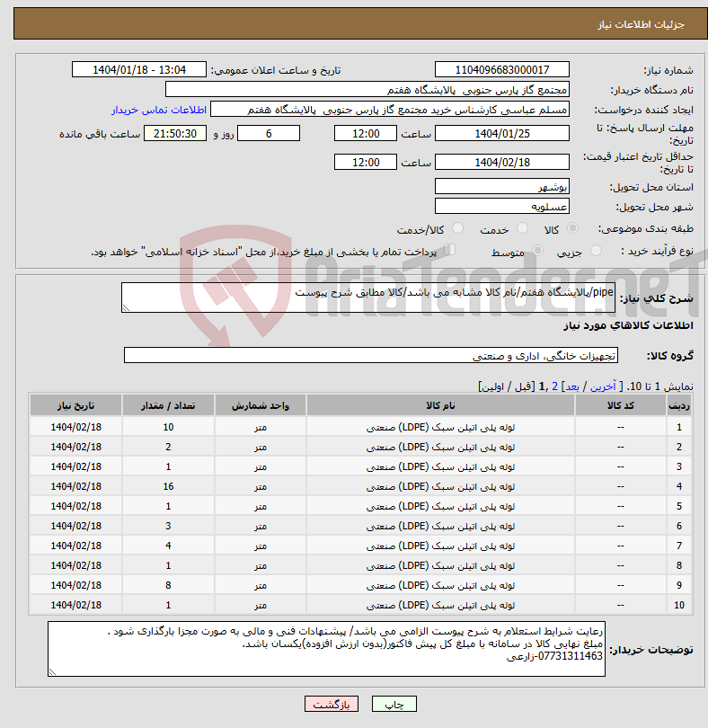The height and width of the screenshot is (728, 708).
Task: Click the شماره نیاز number field
Action: point(502,69)
